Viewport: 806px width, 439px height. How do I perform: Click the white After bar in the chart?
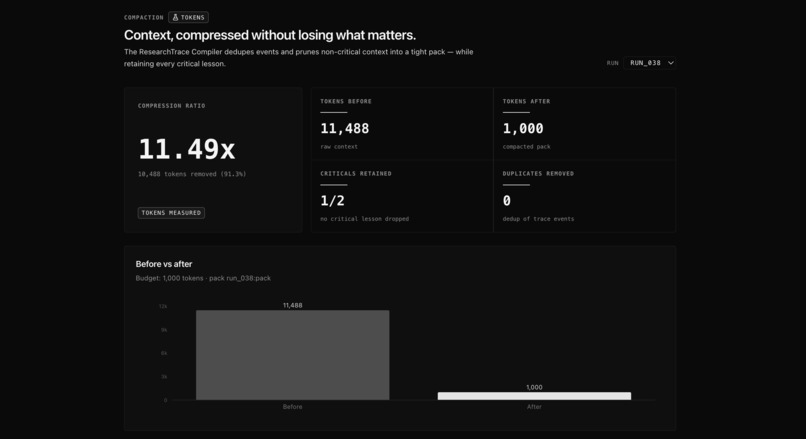click(x=534, y=396)
